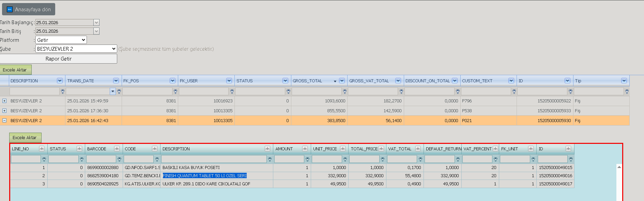The height and width of the screenshot is (201, 644).
Task: Click the detail CODE filter input field
Action: click(x=139, y=159)
